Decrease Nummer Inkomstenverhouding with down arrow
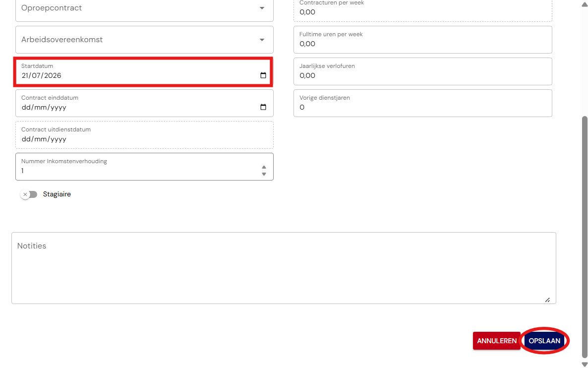Viewport: 588px width, 368px height. coord(264,174)
